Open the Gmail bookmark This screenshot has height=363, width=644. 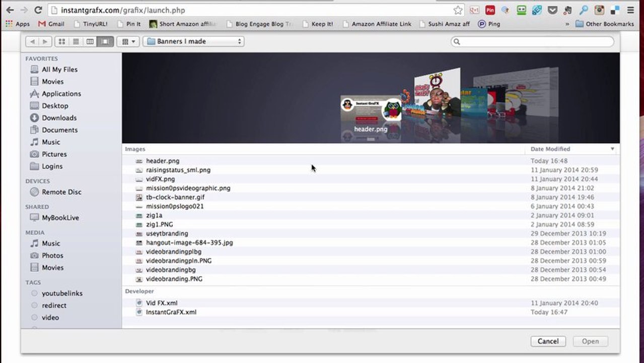[51, 24]
